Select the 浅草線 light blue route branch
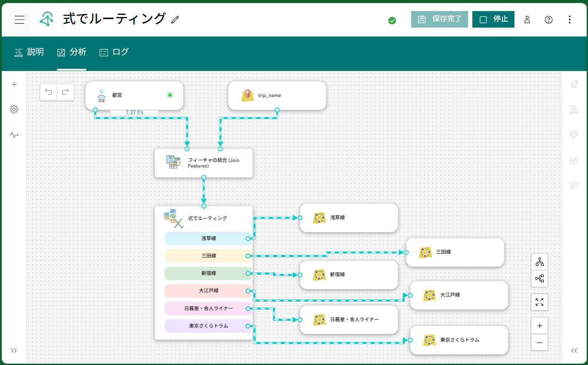The width and height of the screenshot is (588, 365). pyautogui.click(x=208, y=238)
